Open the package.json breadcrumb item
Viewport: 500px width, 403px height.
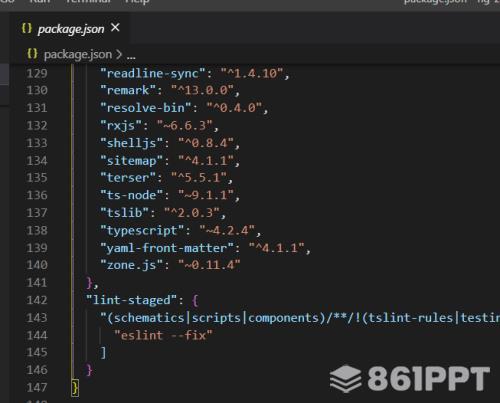coord(78,54)
